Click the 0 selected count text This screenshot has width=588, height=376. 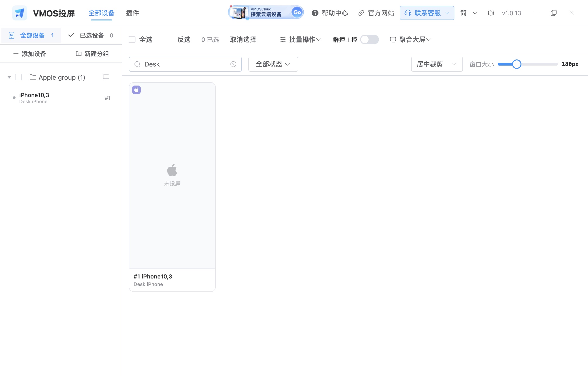pyautogui.click(x=210, y=39)
